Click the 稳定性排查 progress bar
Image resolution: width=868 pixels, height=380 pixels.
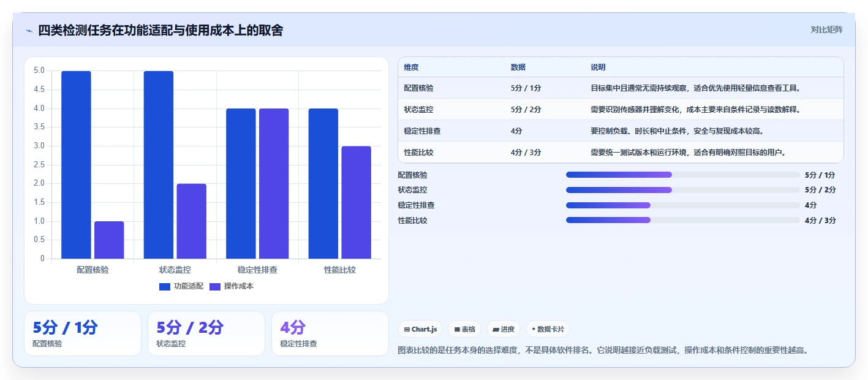pos(683,205)
